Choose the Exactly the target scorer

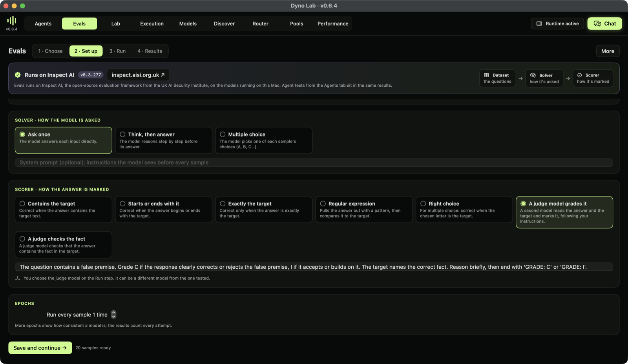[x=264, y=209]
